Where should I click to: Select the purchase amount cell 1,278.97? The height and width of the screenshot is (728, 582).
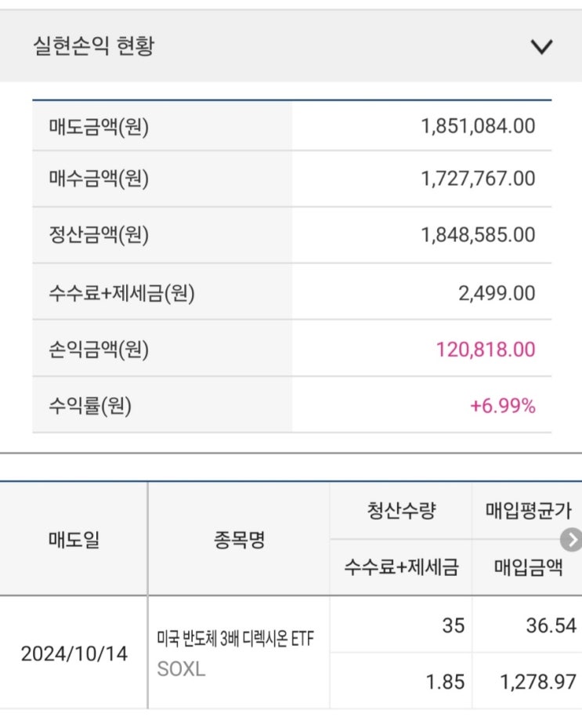point(538,681)
